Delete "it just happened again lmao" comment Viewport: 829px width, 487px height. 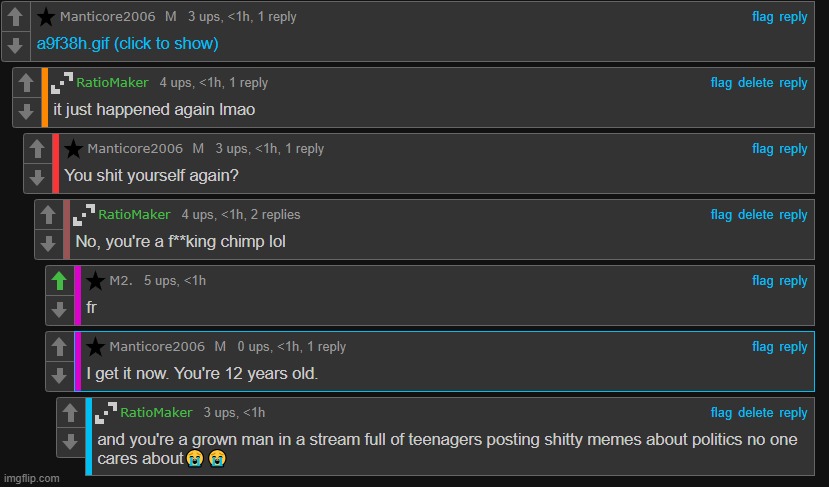coord(755,83)
